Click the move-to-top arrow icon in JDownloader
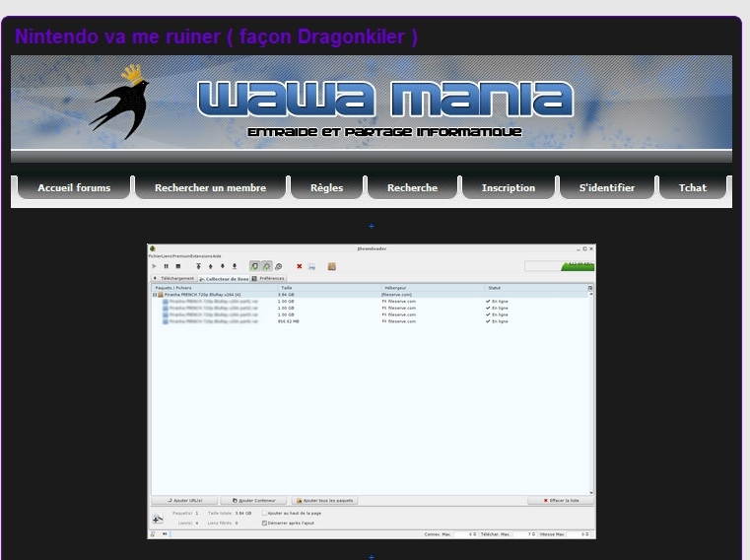 198,266
